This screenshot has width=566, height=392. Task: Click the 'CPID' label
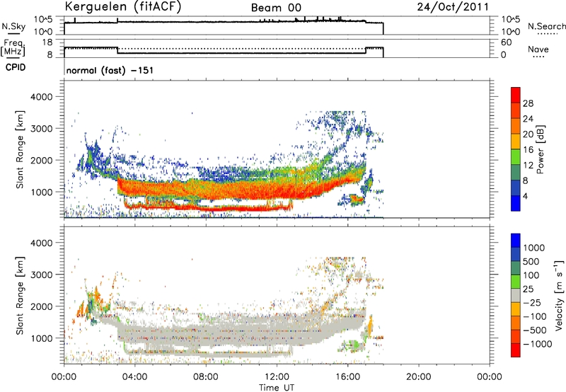click(x=16, y=67)
